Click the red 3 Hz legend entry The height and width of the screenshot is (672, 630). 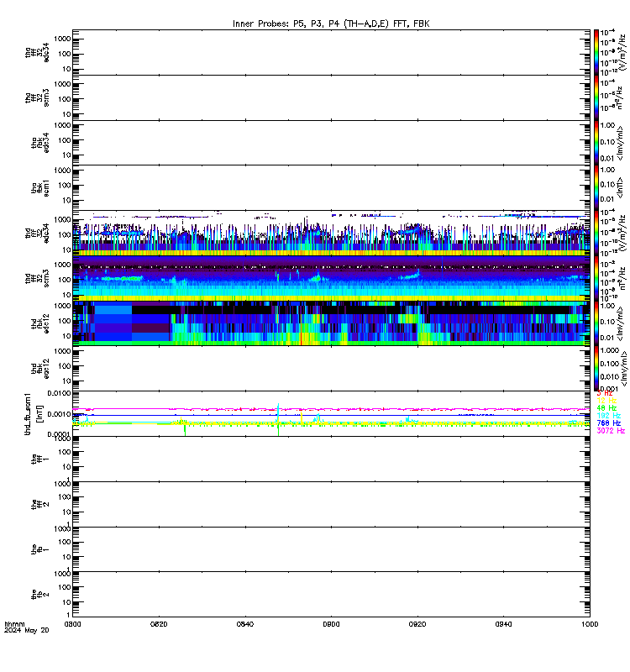click(x=604, y=393)
